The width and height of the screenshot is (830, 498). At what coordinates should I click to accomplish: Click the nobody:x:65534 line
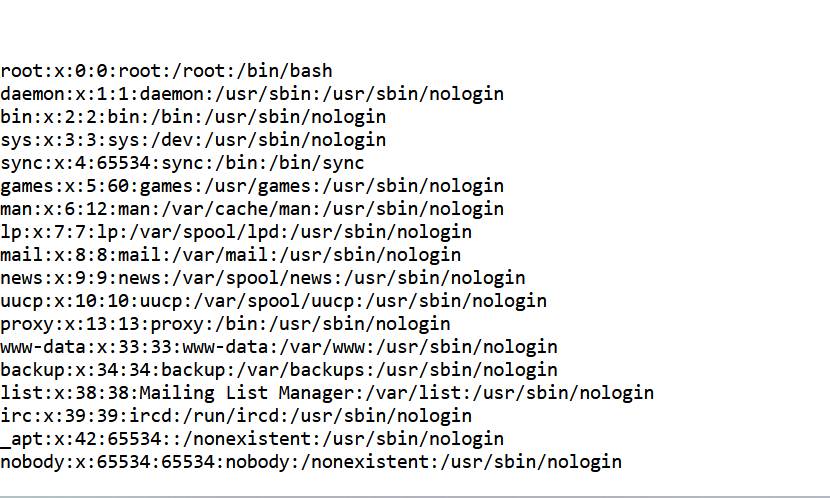(x=310, y=462)
